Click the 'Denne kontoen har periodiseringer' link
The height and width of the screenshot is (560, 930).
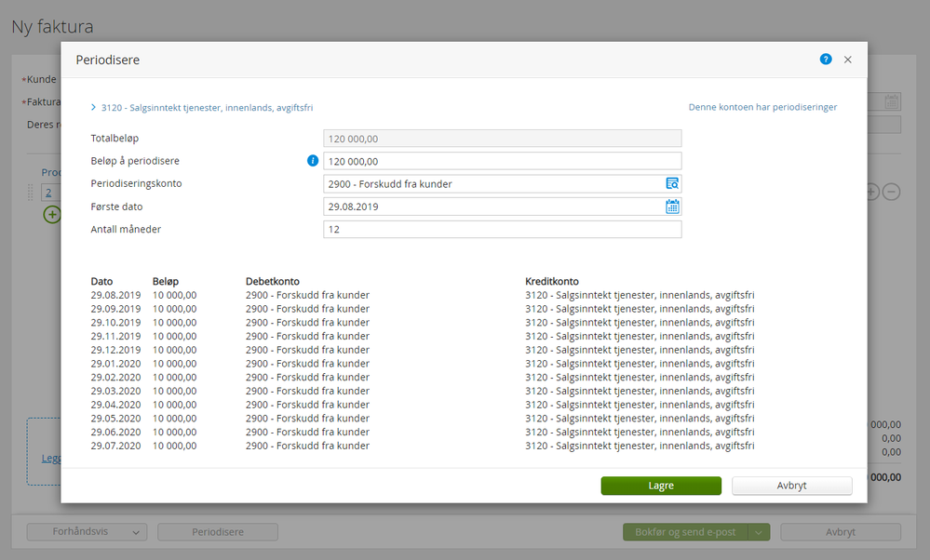(762, 107)
